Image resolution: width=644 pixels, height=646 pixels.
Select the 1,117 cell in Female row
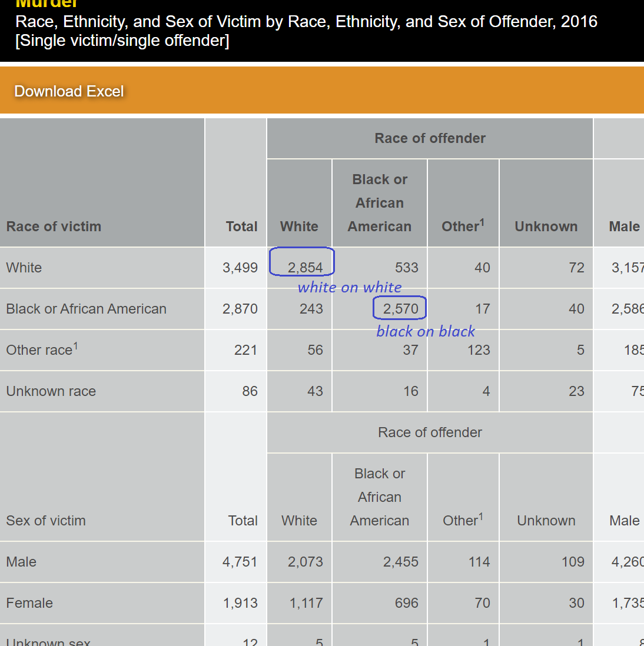[x=306, y=603]
